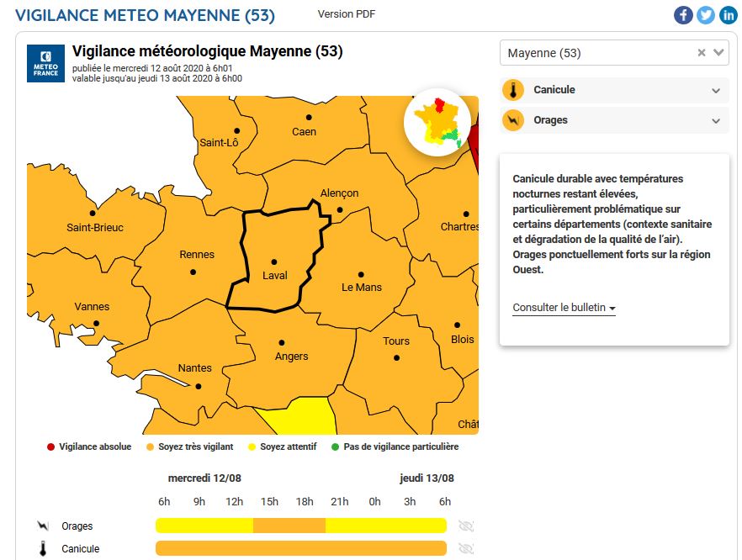Click the red Vigilance absolue legend dot
This screenshot has width=742, height=560.
pos(50,447)
